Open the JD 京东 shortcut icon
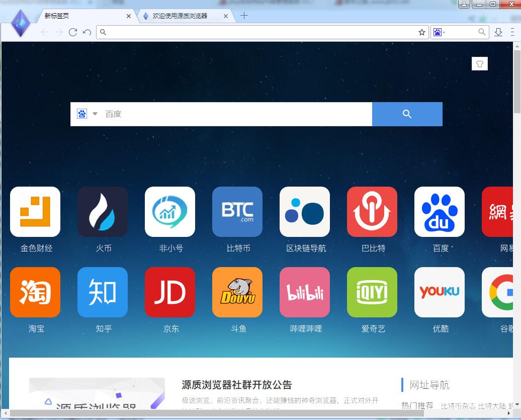This screenshot has width=521, height=420. click(x=170, y=292)
